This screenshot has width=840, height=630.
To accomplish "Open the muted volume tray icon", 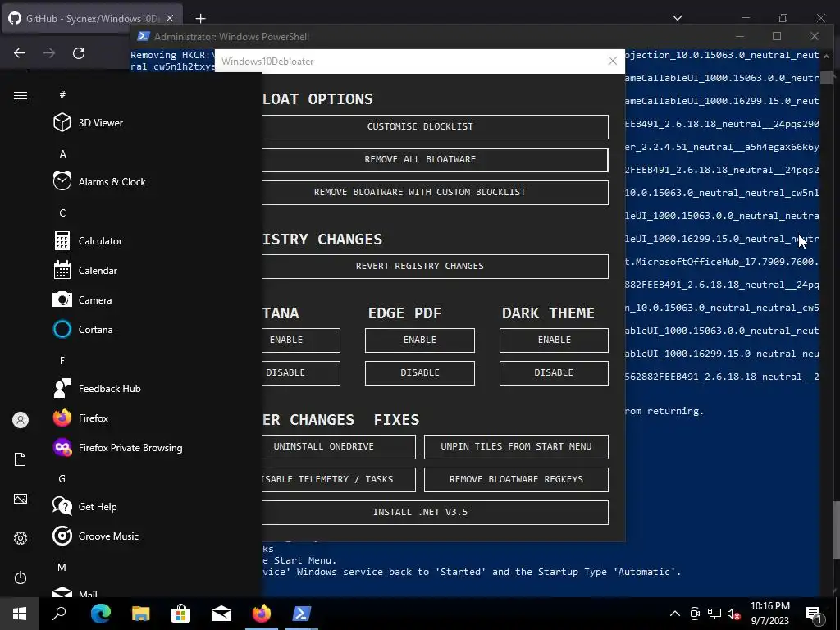I will point(734,614).
